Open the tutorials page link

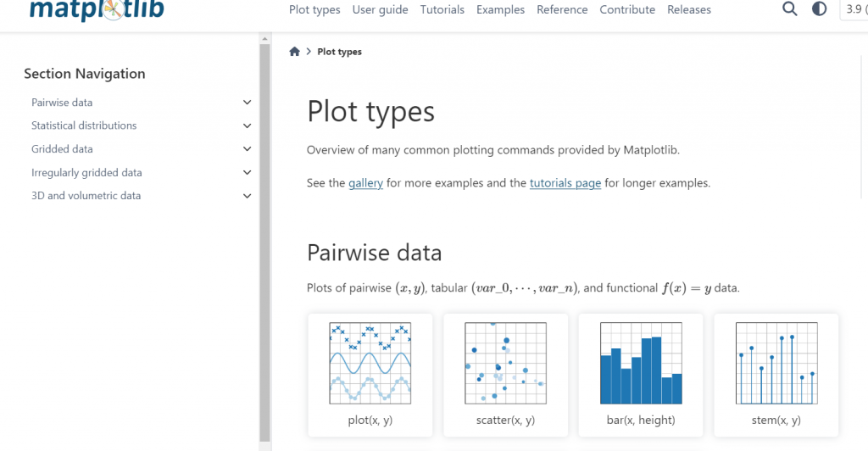[565, 183]
